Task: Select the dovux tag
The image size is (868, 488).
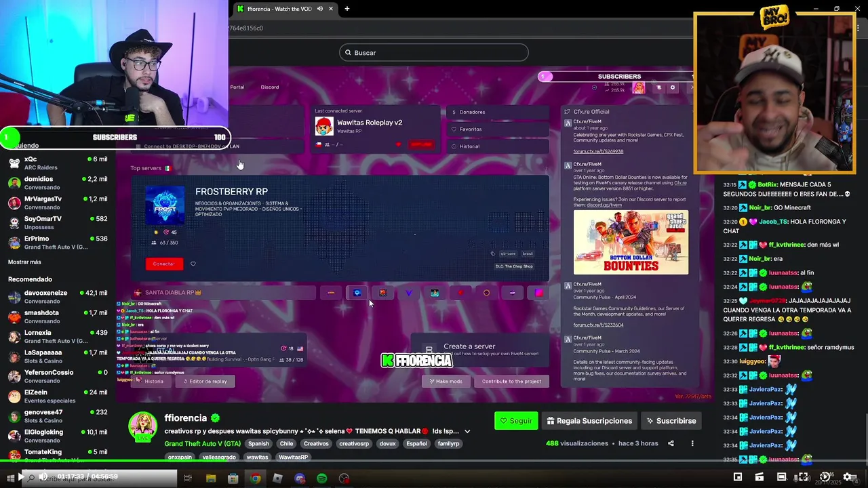Action: 387,443
